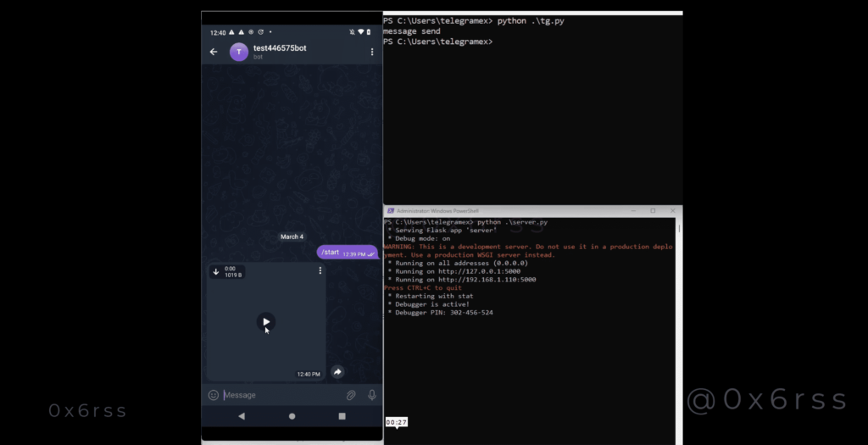Open the video message three-dot options
This screenshot has height=445, width=868.
pos(320,270)
